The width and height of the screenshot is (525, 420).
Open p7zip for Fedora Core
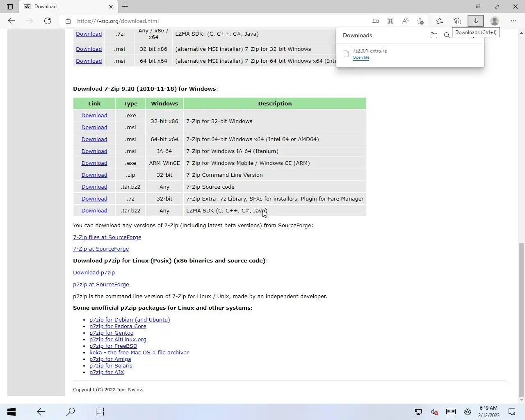pos(118,326)
